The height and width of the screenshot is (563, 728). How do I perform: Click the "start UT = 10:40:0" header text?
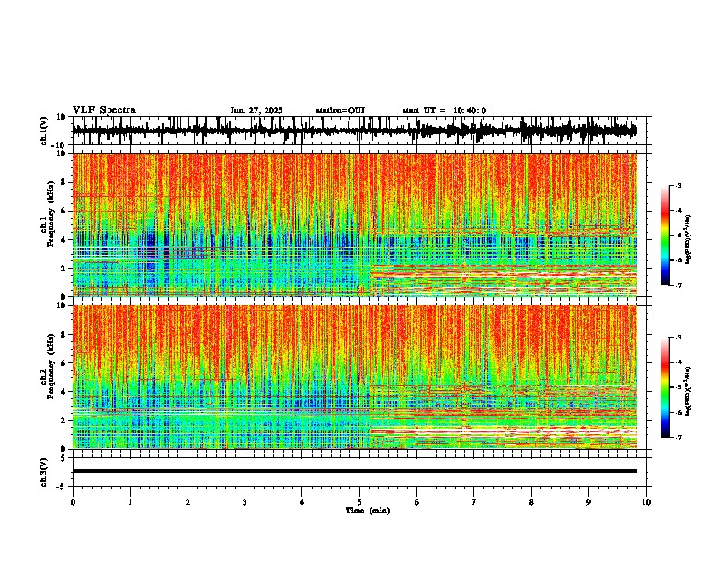(444, 110)
